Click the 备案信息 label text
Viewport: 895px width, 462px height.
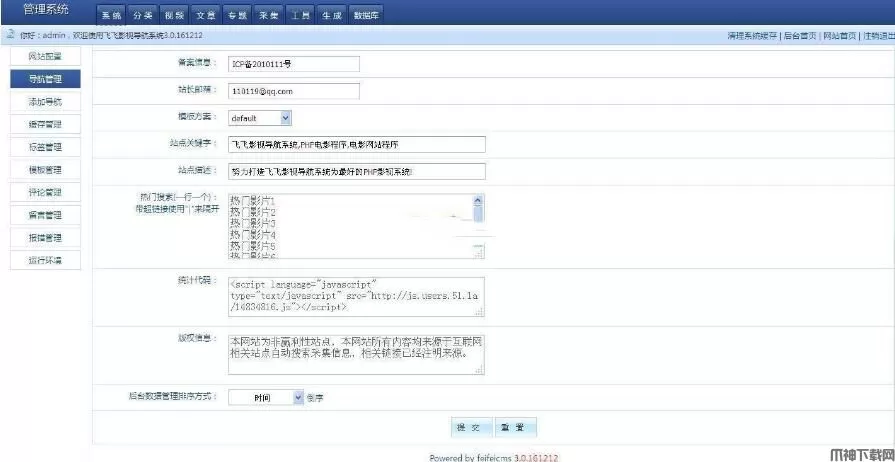coord(197,62)
